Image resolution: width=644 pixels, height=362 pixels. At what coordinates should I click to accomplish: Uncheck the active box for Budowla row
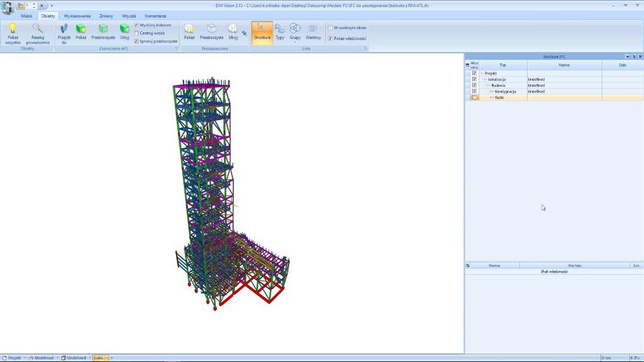474,85
